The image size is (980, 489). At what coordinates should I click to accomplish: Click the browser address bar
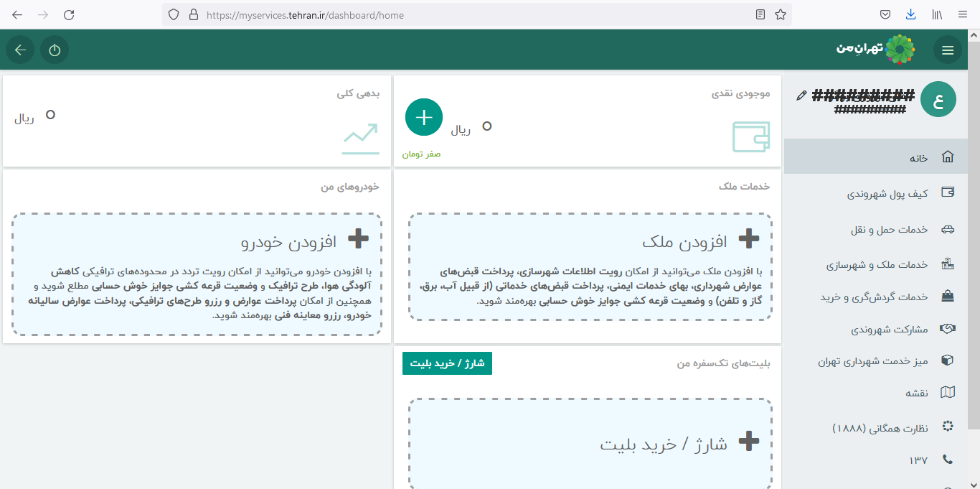tap(430, 14)
